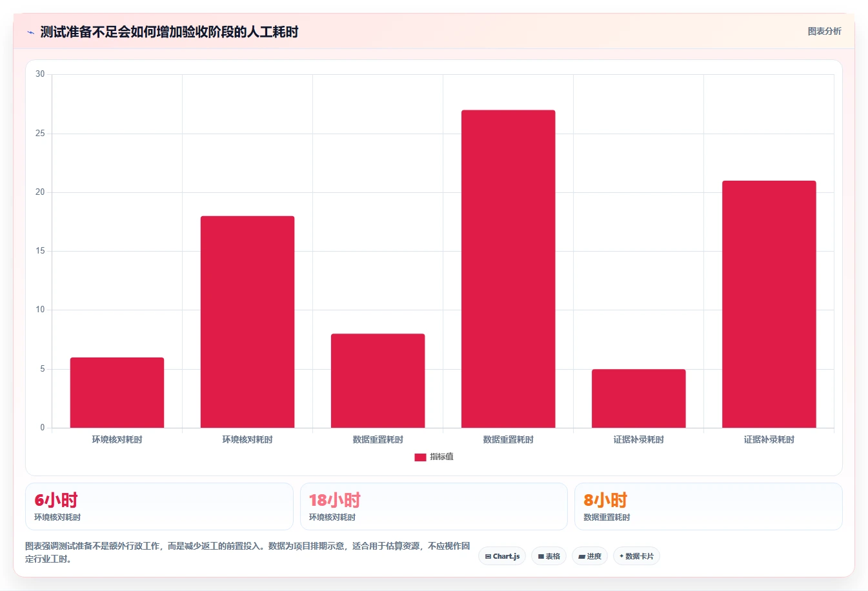Click the chart title about 测试准备不足
Screen dimensions: 868x591
point(169,32)
